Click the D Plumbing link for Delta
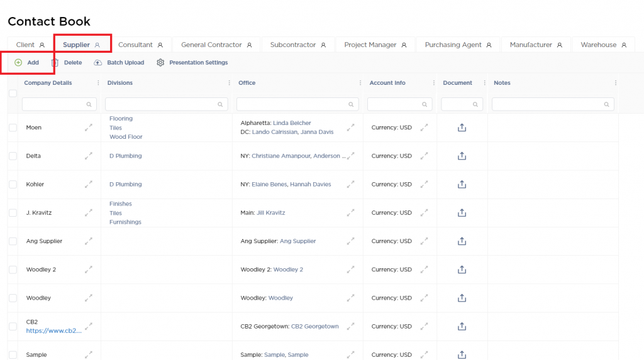 point(125,156)
